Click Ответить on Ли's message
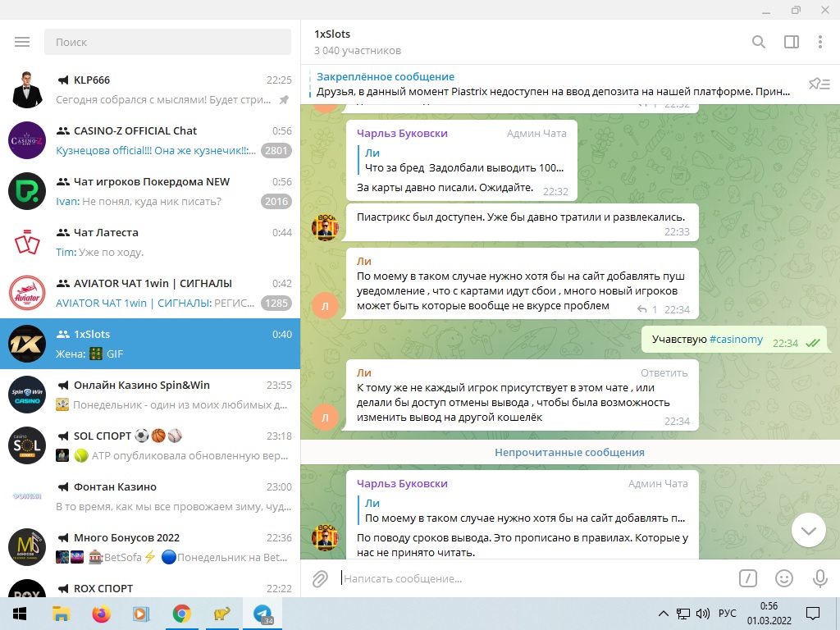Viewport: 840px width, 630px height. pos(664,372)
